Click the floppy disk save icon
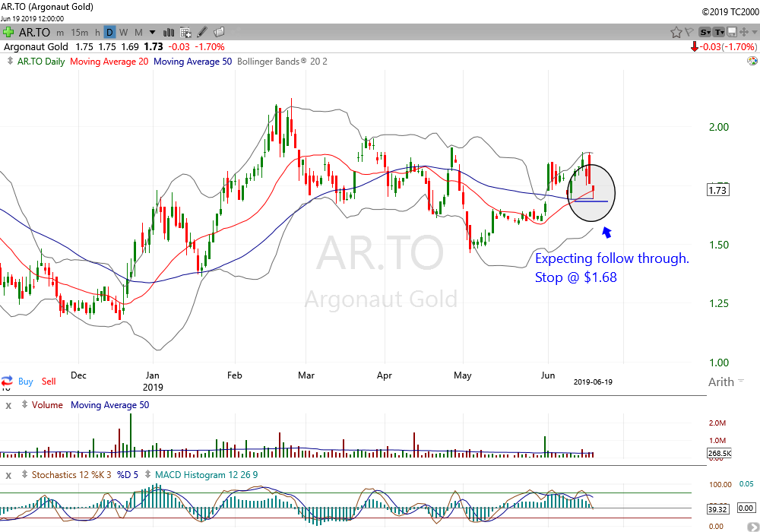The height and width of the screenshot is (532, 760). pyautogui.click(x=732, y=33)
